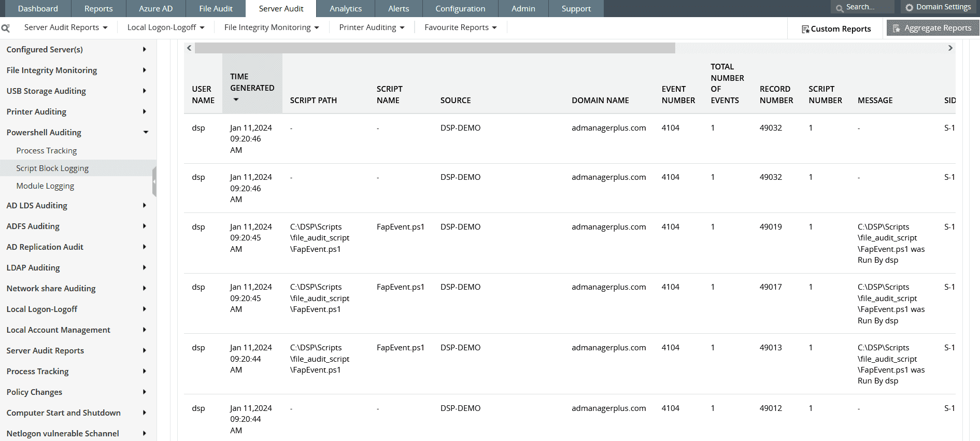Image resolution: width=980 pixels, height=441 pixels.
Task: Select Process Tracking under Powershell Auditing
Action: pyautogui.click(x=46, y=151)
